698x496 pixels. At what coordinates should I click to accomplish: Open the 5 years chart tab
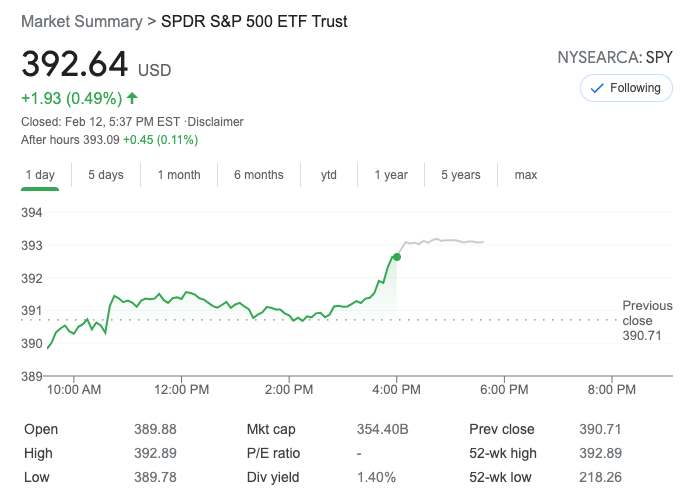(x=461, y=175)
